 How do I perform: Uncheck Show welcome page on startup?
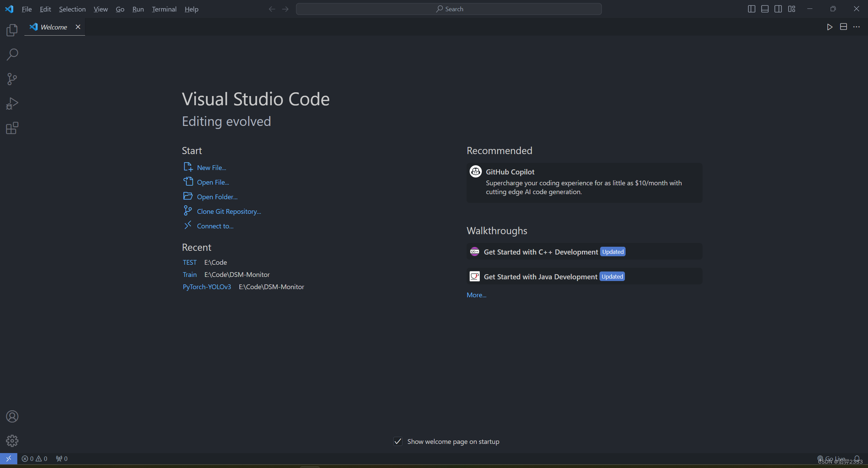tap(398, 441)
